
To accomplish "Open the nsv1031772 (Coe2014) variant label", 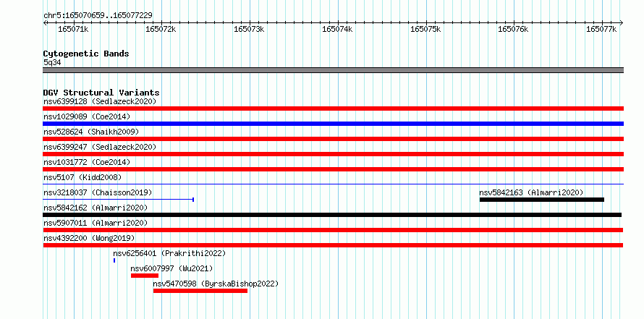I will 87,162.
